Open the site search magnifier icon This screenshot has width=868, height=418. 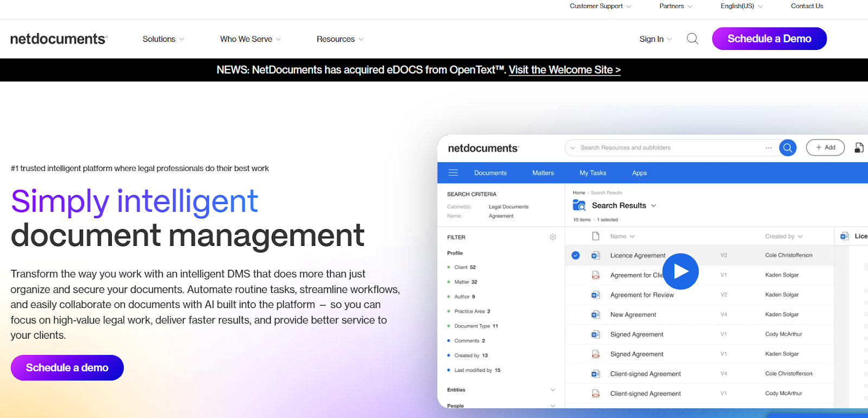point(692,39)
